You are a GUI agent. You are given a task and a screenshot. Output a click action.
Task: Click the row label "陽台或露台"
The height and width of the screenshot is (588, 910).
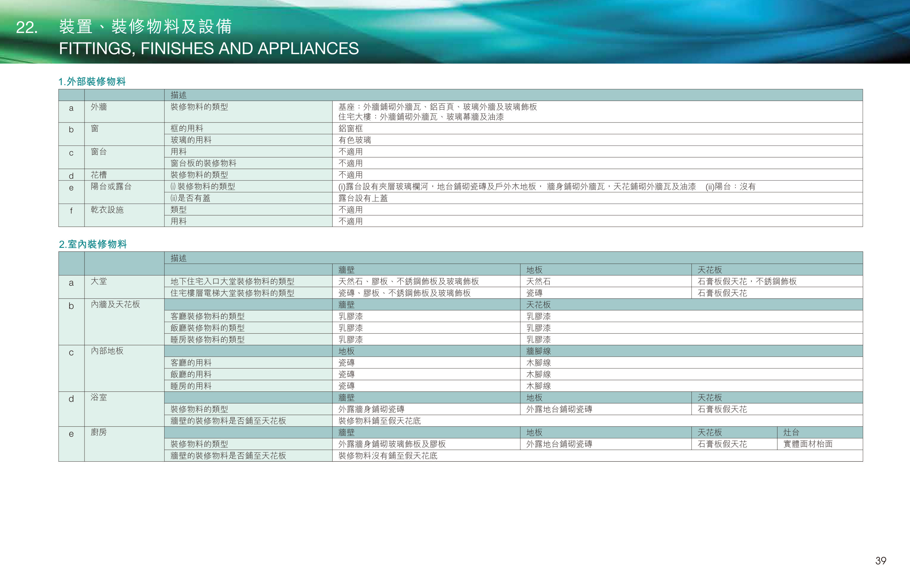coord(111,186)
